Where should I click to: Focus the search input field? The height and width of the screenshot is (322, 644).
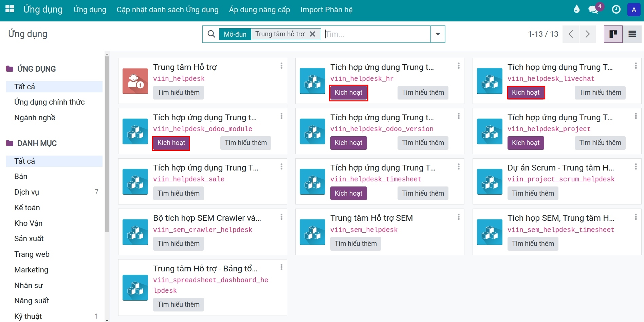coord(377,34)
